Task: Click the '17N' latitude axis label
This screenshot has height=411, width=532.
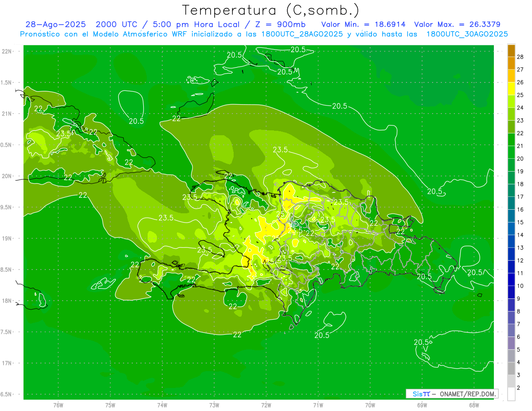Action: click(x=7, y=364)
